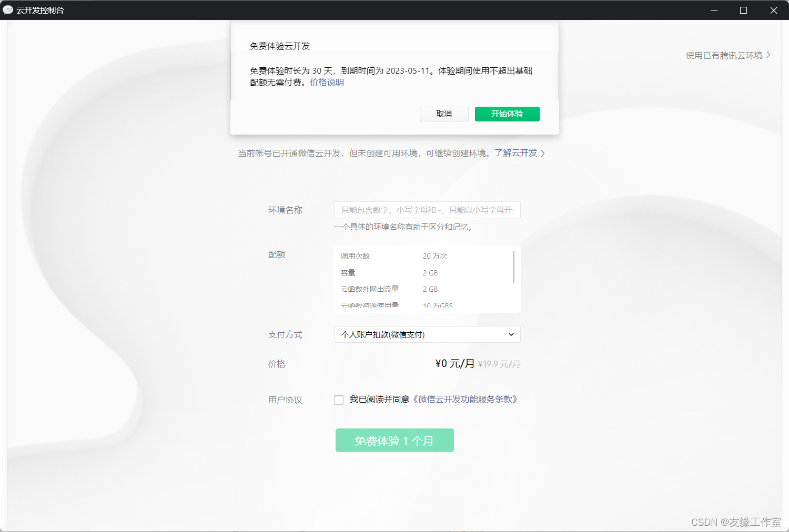Close the 云开发控制台 window
The width and height of the screenshot is (789, 532).
773,10
